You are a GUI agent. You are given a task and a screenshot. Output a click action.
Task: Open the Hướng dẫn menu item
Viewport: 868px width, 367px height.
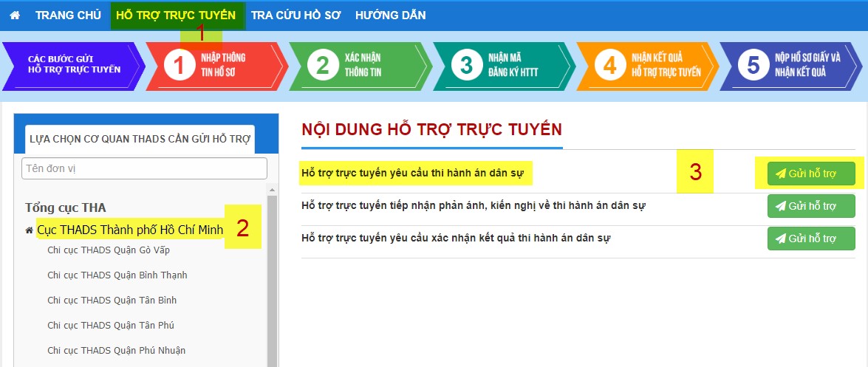[x=390, y=15]
